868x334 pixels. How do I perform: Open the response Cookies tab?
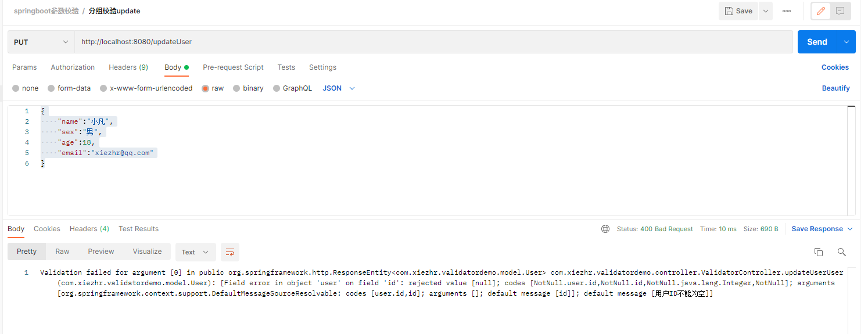tap(47, 229)
